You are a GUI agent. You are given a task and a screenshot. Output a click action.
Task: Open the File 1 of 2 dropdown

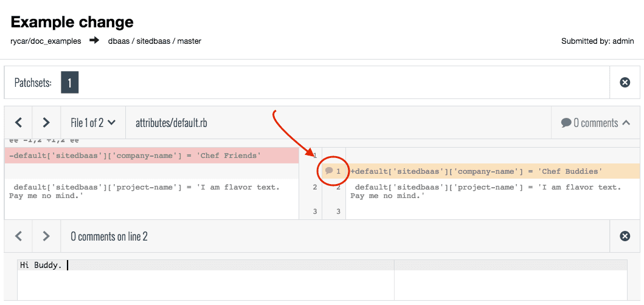click(93, 123)
